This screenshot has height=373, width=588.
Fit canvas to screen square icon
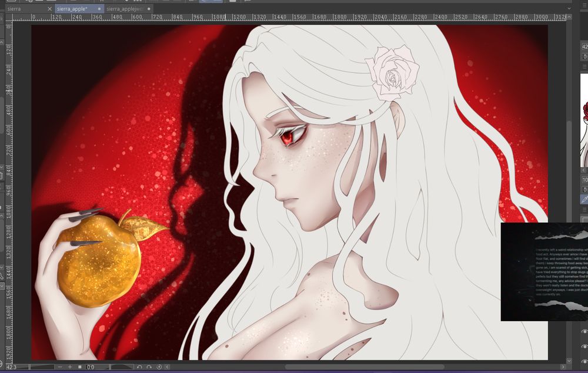point(79,367)
